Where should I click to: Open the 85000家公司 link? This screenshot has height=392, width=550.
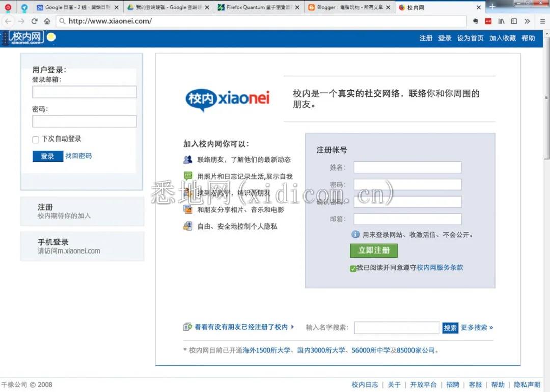click(x=416, y=350)
